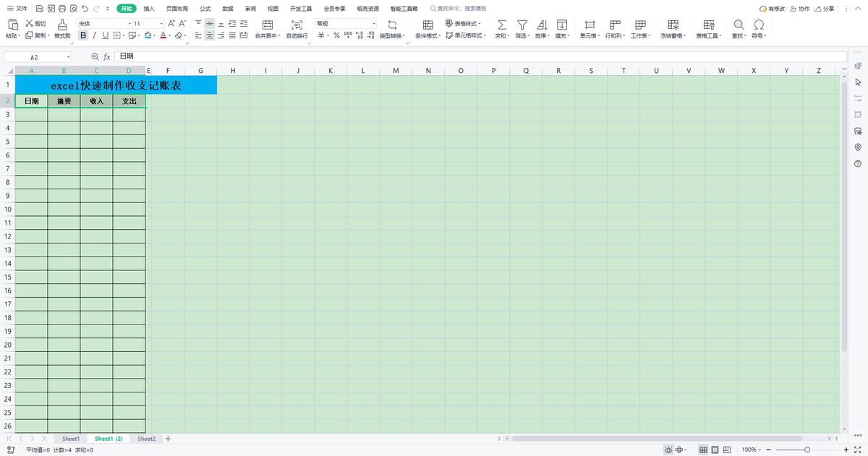
Task: Toggle underline formatting on the selection
Action: tap(103, 35)
